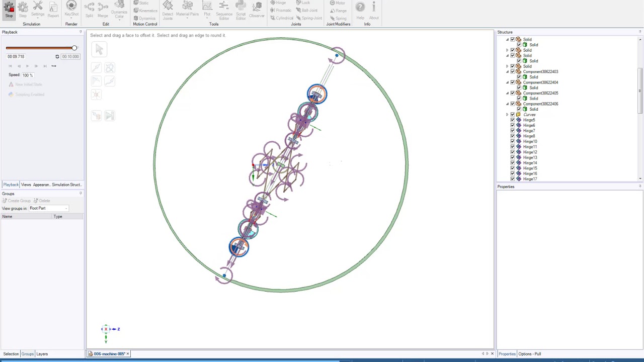Uncheck Component38622403 visibility checkbox
This screenshot has height=362, width=644.
pyautogui.click(x=513, y=71)
